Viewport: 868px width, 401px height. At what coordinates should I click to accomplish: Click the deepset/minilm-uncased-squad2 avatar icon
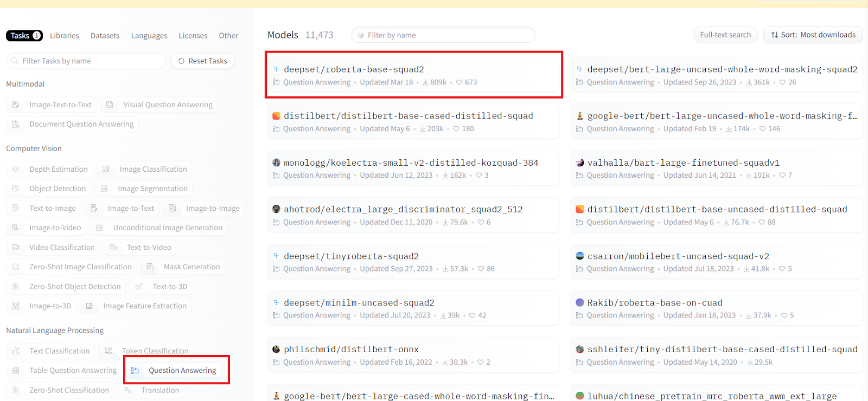[x=276, y=302]
